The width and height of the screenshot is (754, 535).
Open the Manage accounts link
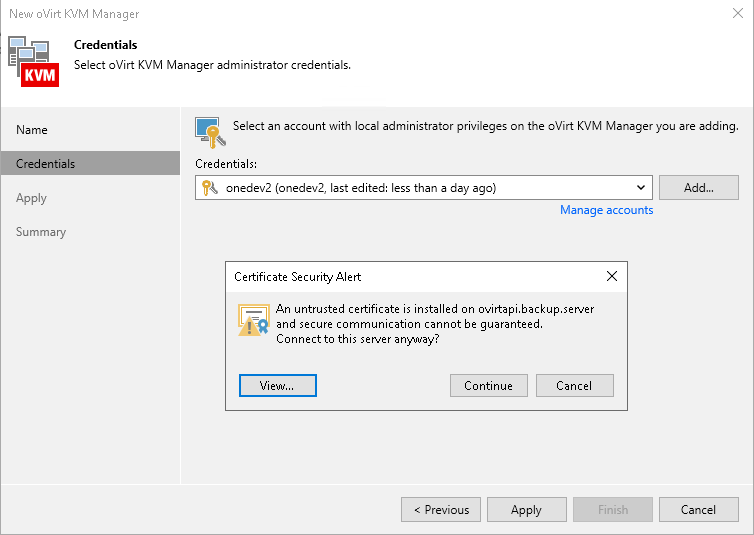[x=606, y=210]
